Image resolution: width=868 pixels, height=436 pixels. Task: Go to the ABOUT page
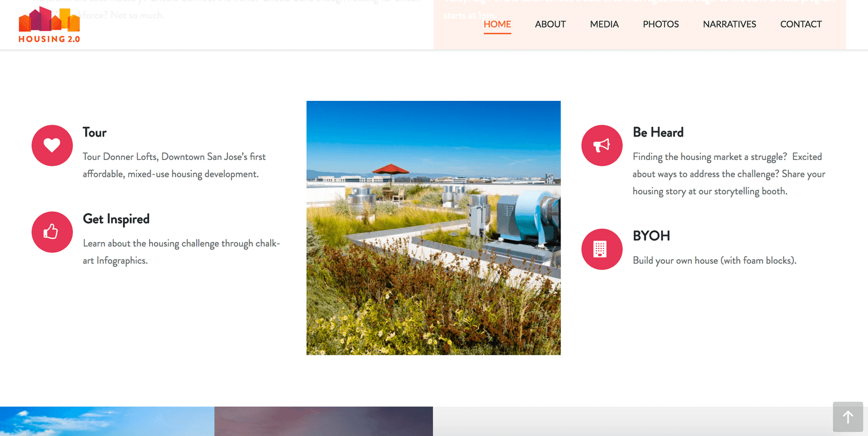(x=550, y=24)
